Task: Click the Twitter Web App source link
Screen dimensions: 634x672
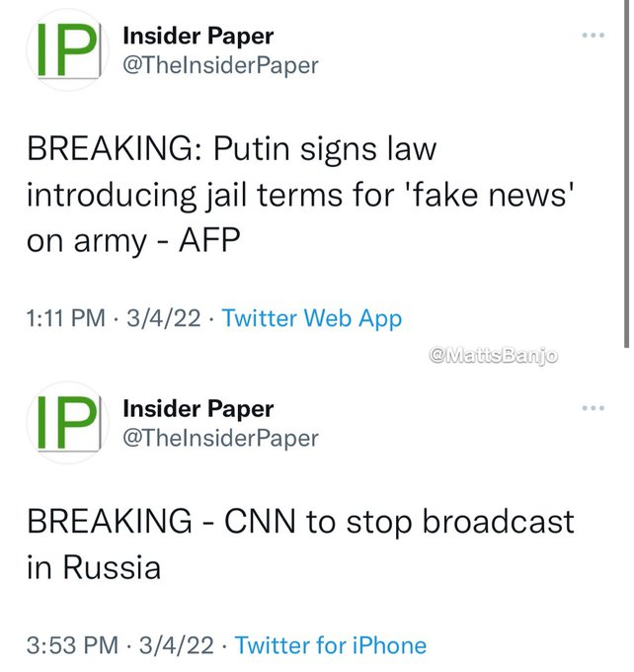Action: 312,319
